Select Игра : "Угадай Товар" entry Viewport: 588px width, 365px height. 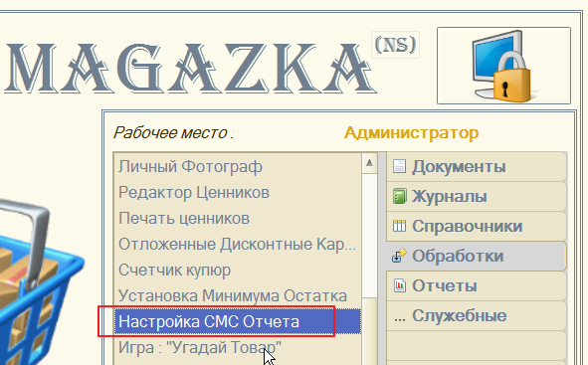[x=238, y=347]
